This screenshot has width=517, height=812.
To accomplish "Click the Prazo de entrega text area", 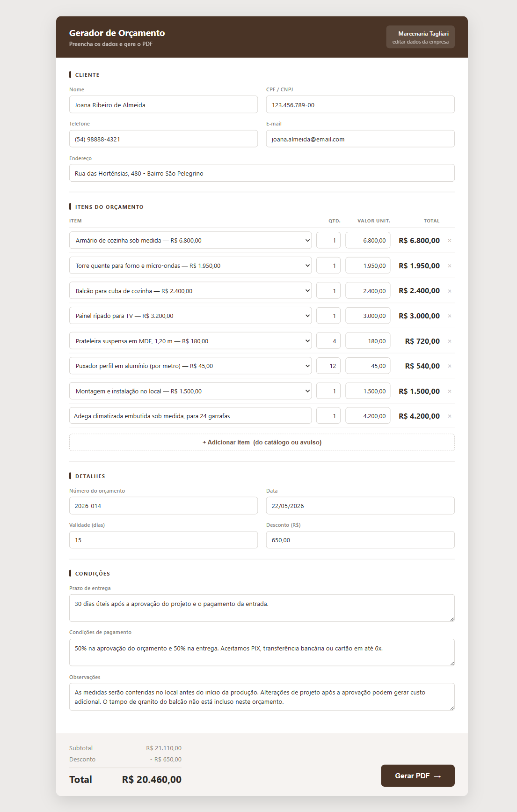I will click(262, 608).
